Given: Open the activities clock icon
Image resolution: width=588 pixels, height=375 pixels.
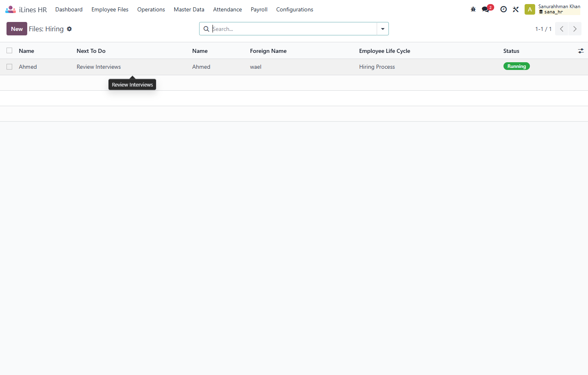Looking at the screenshot, I should 503,9.
